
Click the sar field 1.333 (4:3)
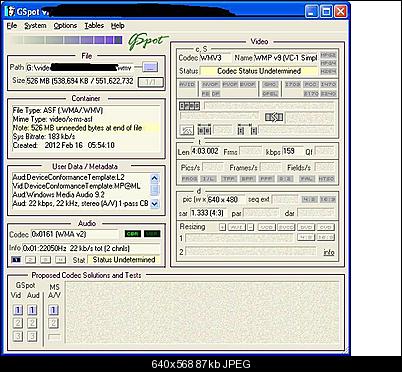tap(208, 213)
